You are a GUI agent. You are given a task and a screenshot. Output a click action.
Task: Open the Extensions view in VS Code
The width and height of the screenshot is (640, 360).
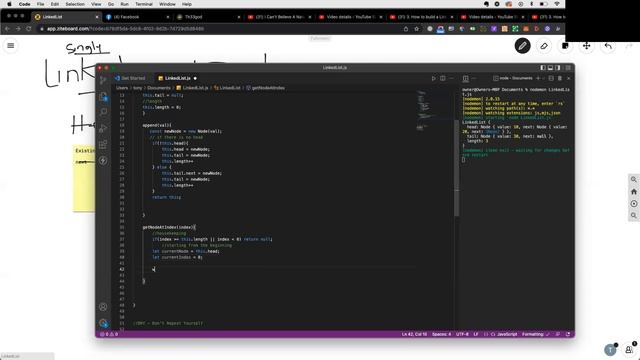(x=103, y=144)
